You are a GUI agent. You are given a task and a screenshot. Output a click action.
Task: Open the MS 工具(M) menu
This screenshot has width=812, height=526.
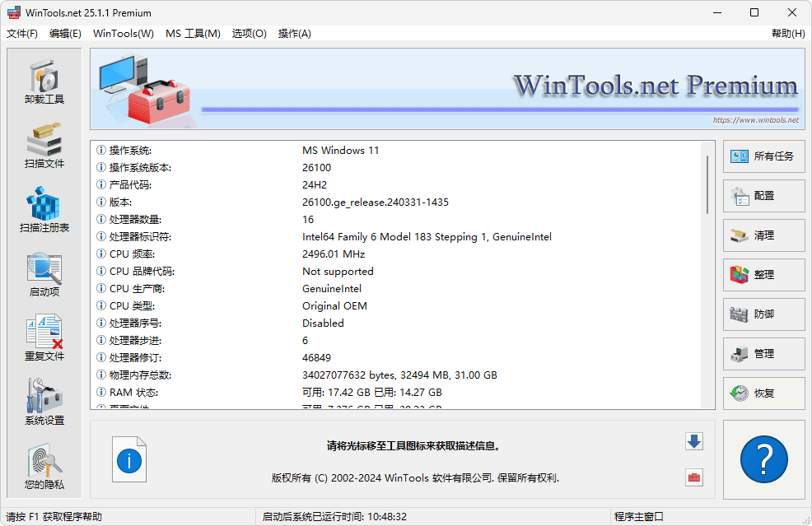coord(193,34)
